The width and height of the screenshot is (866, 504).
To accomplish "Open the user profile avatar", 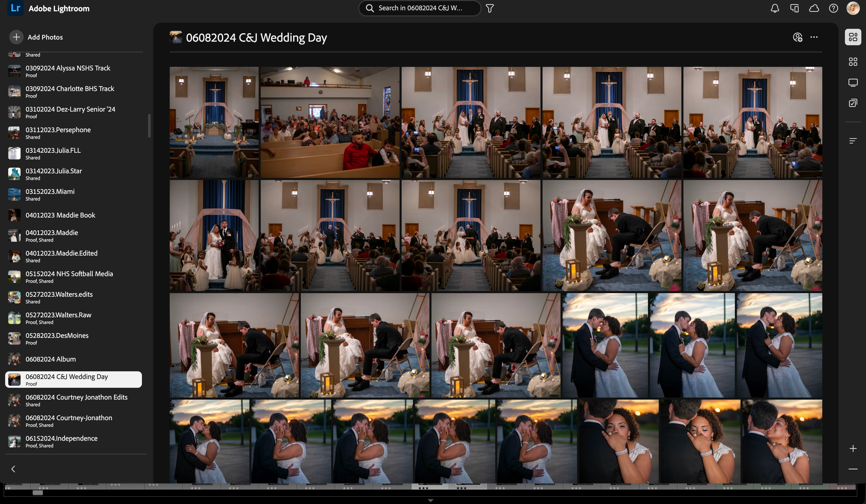I will point(853,8).
